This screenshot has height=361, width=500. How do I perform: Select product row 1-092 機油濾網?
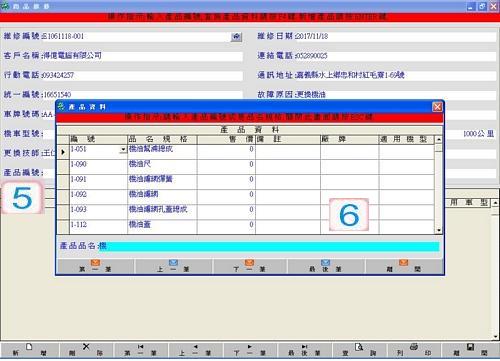(x=246, y=194)
